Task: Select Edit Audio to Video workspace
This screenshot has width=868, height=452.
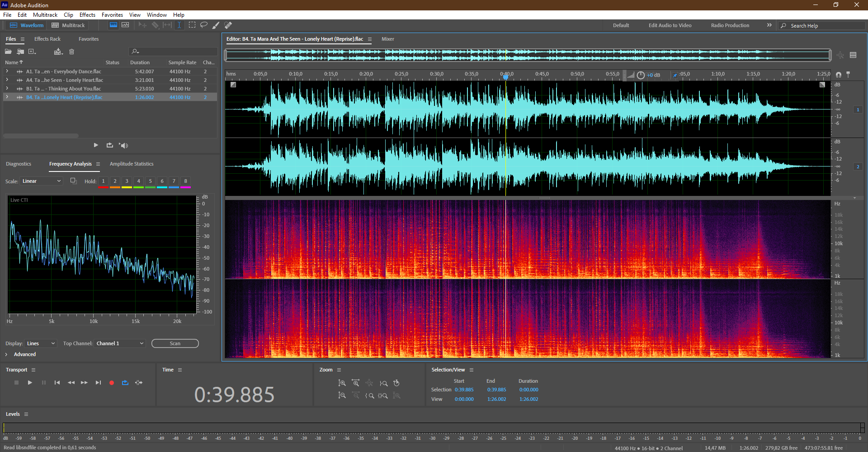Action: [x=670, y=25]
